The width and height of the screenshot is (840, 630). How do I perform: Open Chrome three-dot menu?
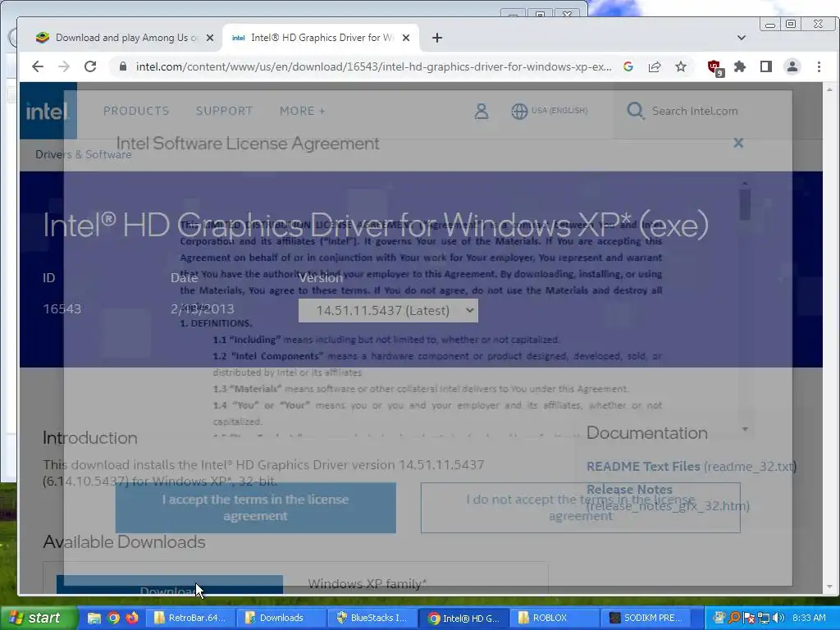coord(819,66)
